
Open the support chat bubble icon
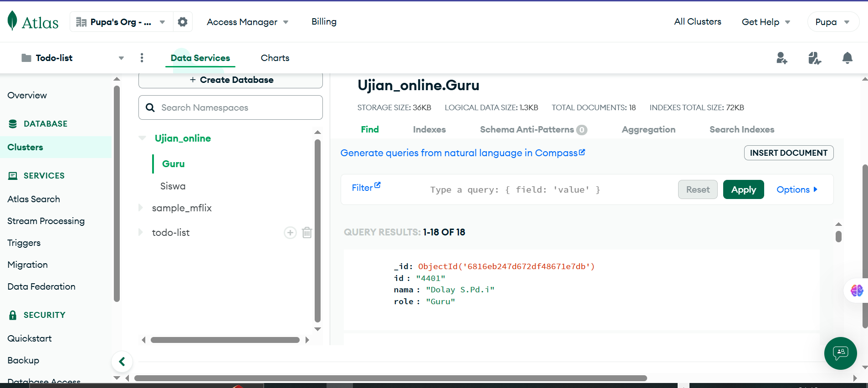point(840,353)
